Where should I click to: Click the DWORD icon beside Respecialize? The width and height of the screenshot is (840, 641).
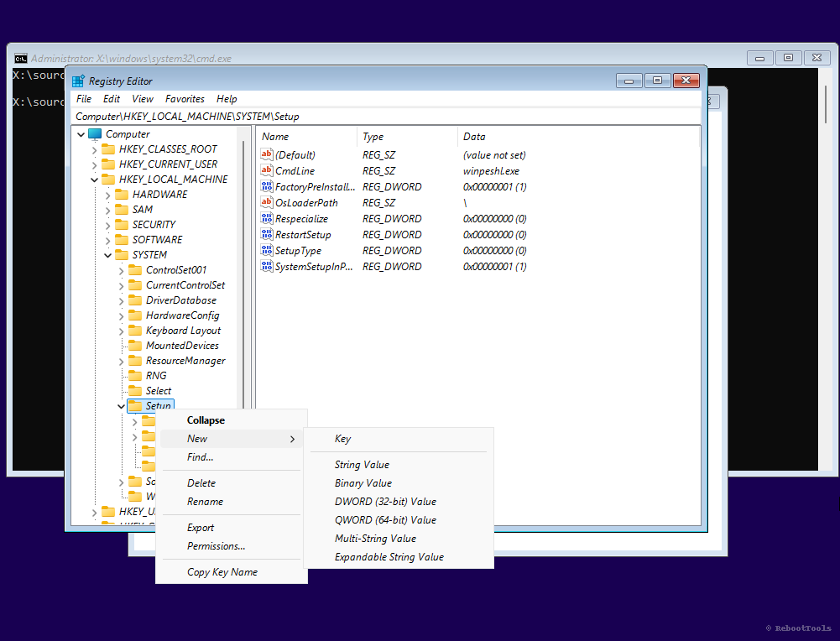tap(266, 218)
